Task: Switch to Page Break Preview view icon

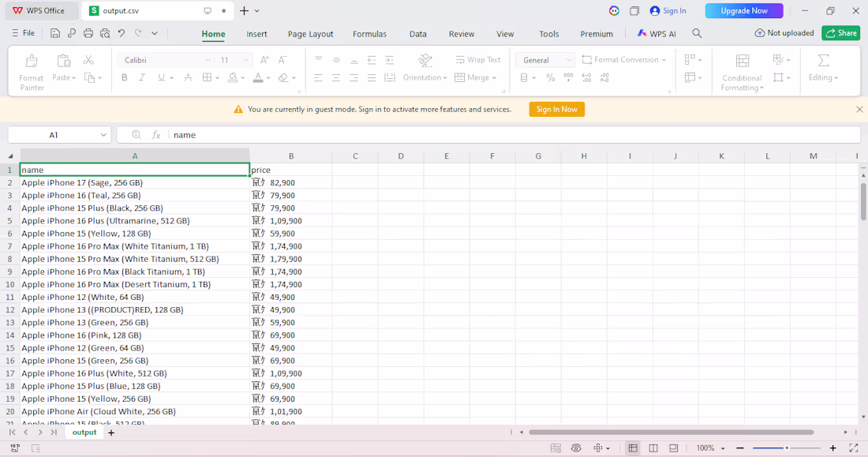Action: coord(653,448)
